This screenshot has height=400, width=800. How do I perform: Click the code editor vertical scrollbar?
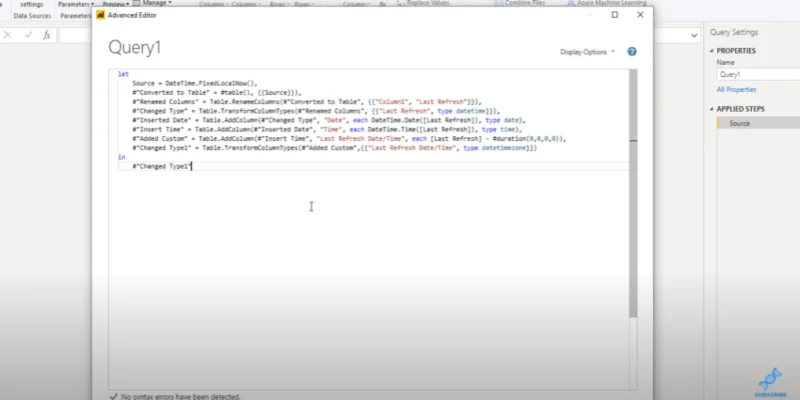click(x=633, y=193)
